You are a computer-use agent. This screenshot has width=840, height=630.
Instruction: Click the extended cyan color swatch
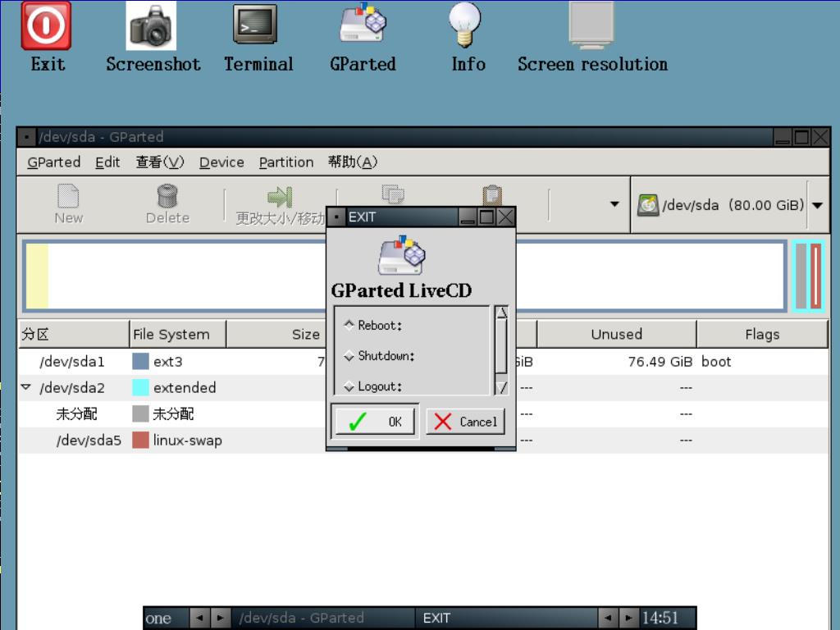coord(140,387)
